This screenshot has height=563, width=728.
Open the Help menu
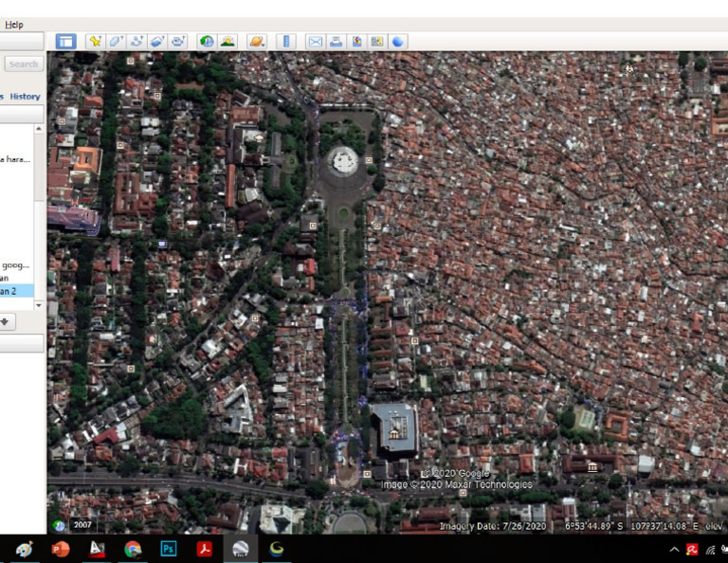pyautogui.click(x=13, y=24)
